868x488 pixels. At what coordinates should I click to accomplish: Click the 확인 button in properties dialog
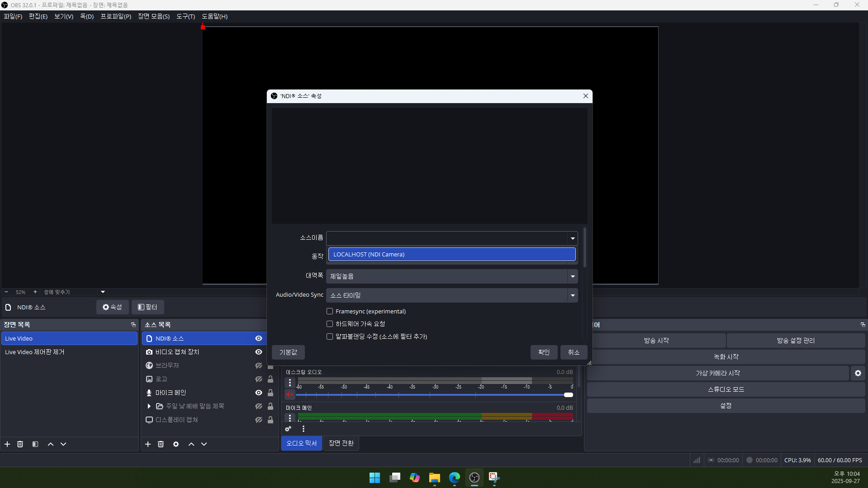click(544, 352)
